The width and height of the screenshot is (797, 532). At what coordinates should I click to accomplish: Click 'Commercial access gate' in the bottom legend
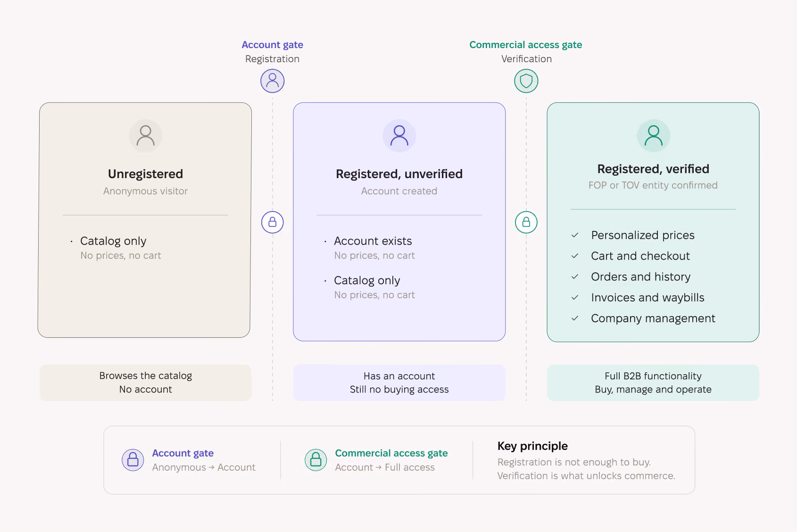point(391,453)
